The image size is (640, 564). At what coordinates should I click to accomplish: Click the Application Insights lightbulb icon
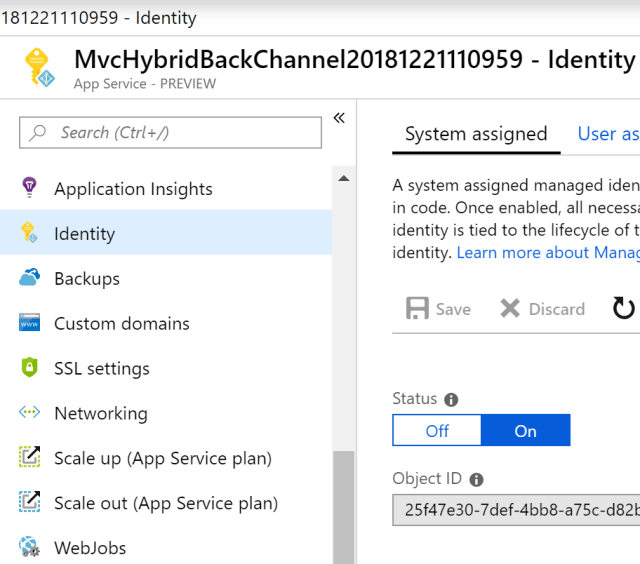tap(29, 188)
